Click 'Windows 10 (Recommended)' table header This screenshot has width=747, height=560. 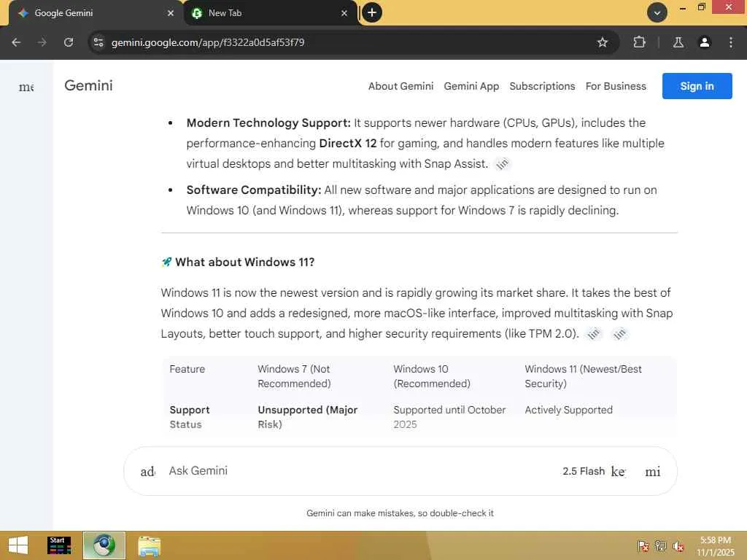[x=432, y=376]
